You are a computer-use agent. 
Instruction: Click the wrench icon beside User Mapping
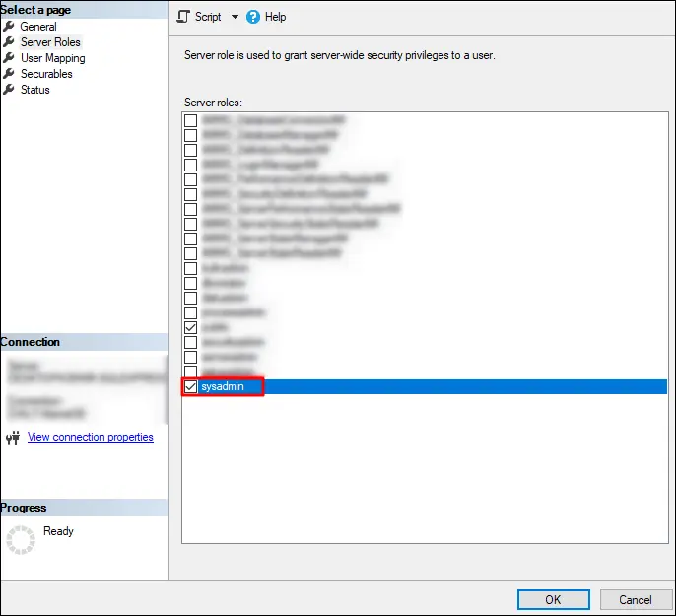pos(9,58)
